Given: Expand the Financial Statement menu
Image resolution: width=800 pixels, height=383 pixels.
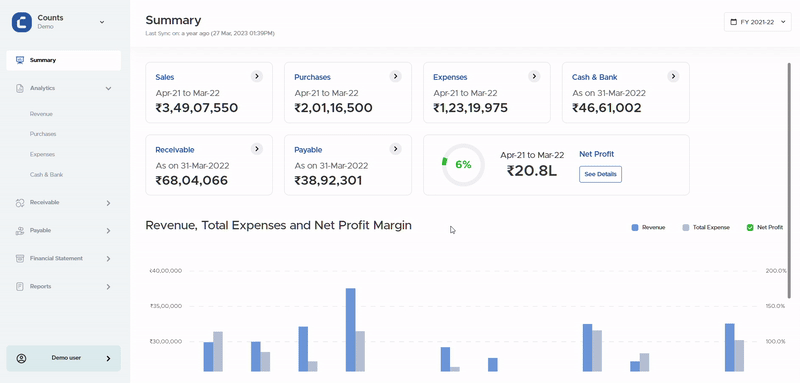Looking at the screenshot, I should 64,259.
